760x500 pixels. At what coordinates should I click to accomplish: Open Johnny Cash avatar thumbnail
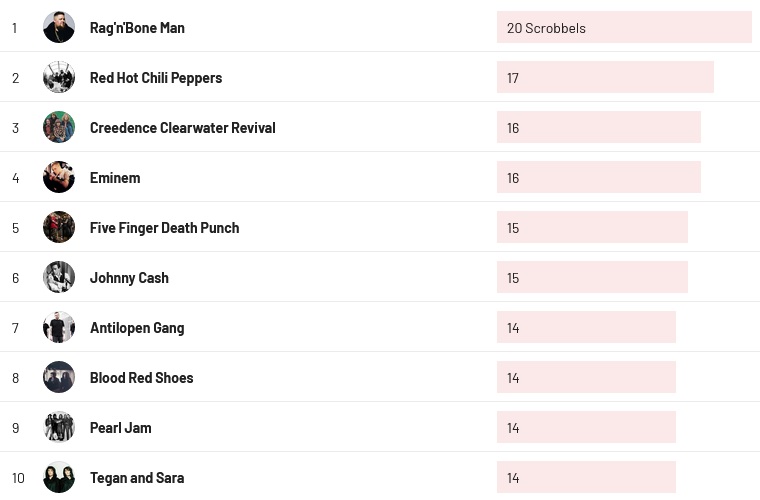click(x=59, y=277)
